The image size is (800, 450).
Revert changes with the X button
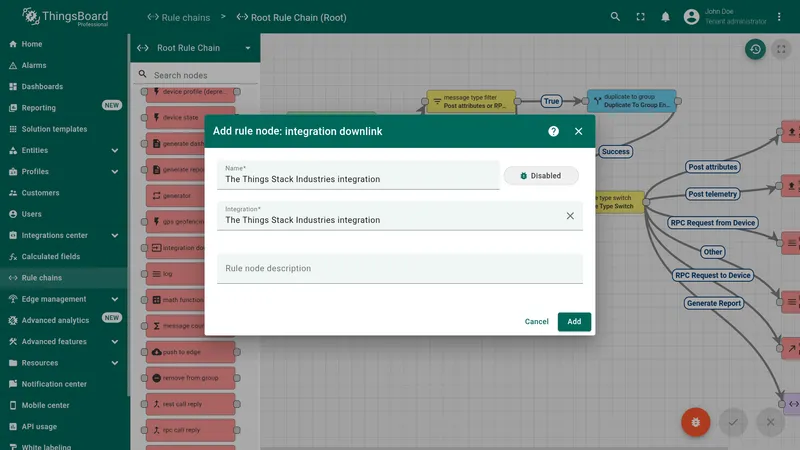click(770, 422)
